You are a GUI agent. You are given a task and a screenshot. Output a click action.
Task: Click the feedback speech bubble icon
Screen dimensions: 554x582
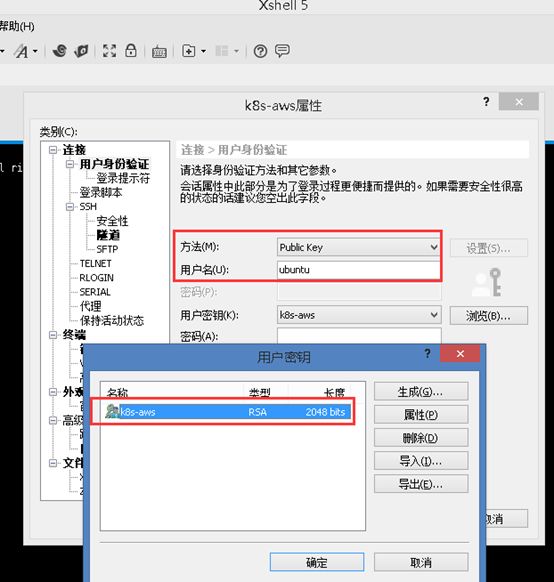point(282,51)
